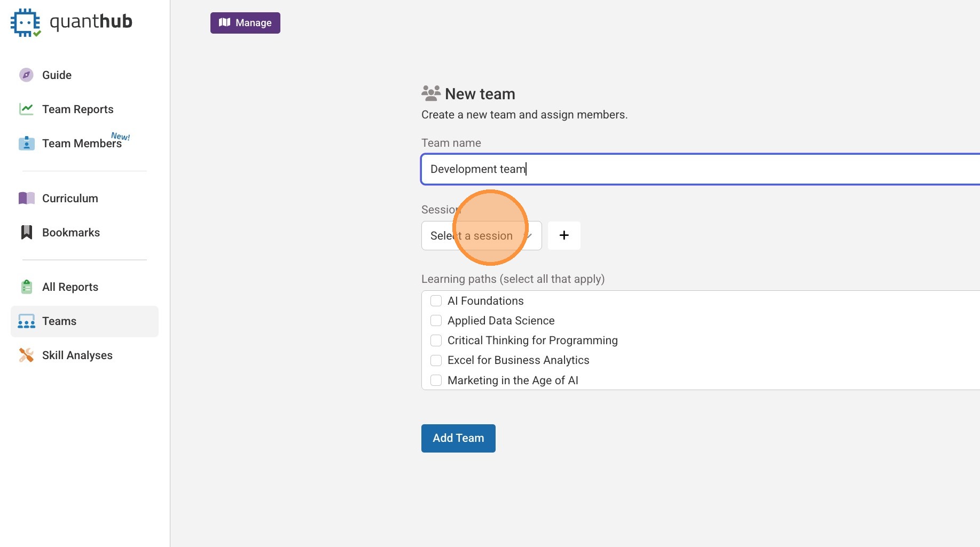This screenshot has width=980, height=547.
Task: Click the All Reports clipboard icon
Action: 26,287
